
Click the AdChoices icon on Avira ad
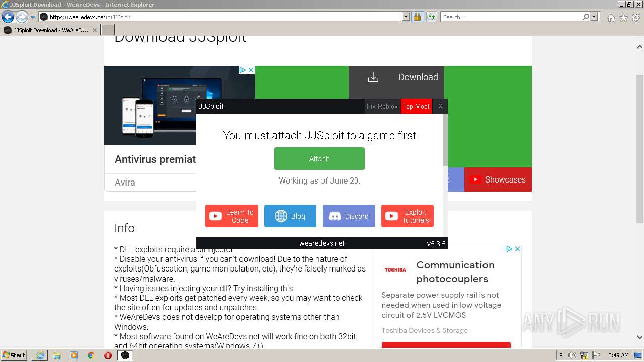[x=242, y=70]
